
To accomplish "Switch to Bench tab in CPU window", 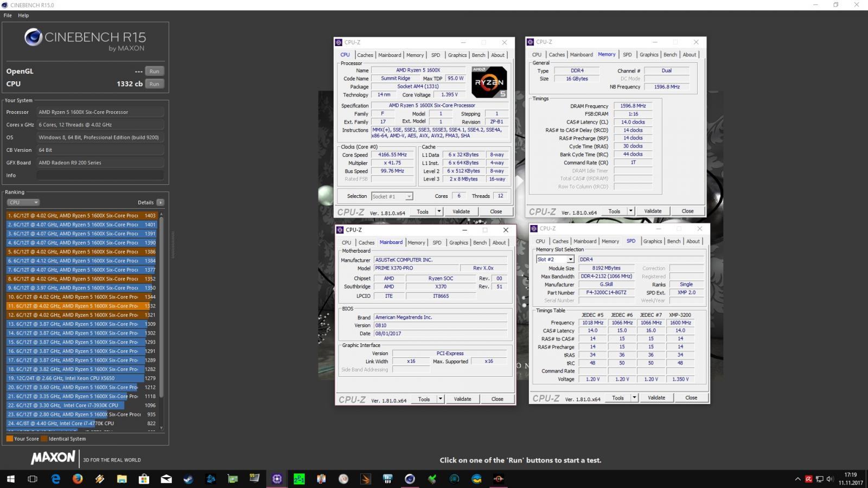I will pyautogui.click(x=478, y=55).
